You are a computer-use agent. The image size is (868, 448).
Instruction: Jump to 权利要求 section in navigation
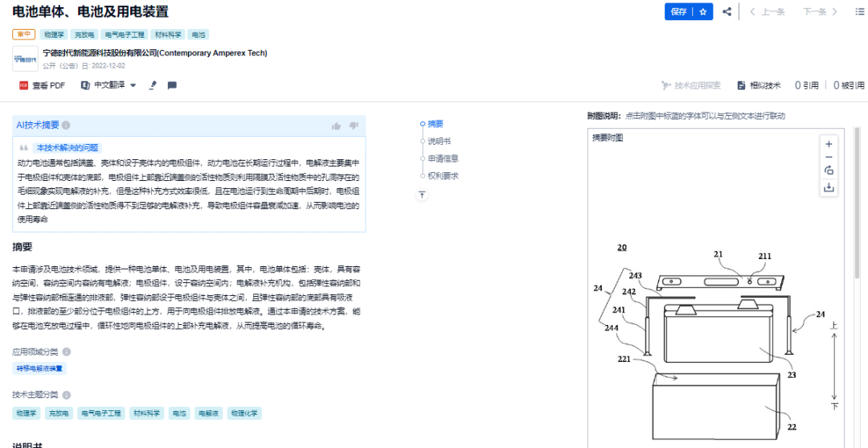click(443, 175)
